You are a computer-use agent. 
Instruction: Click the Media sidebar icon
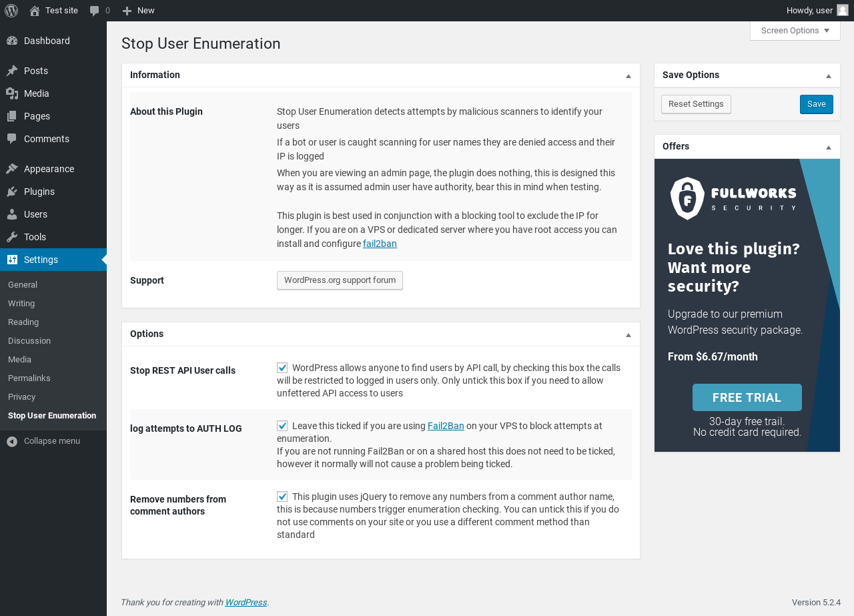(12, 93)
